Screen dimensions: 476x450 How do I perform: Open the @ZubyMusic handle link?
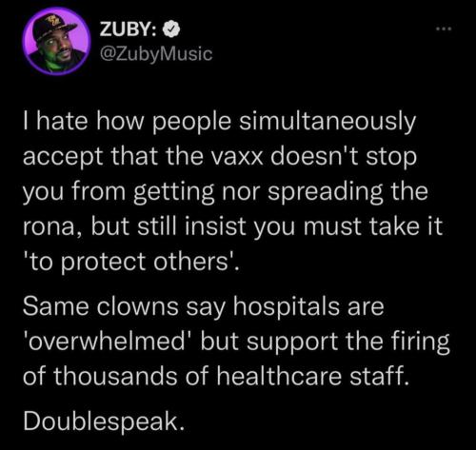156,53
